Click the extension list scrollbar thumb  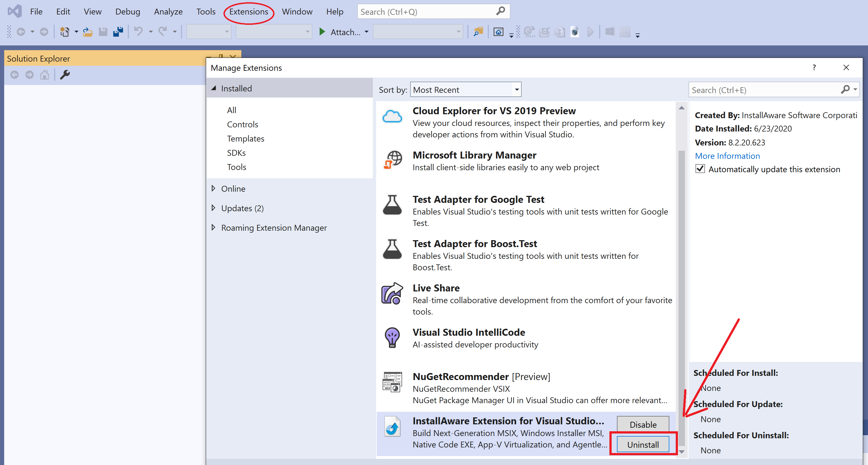682,298
